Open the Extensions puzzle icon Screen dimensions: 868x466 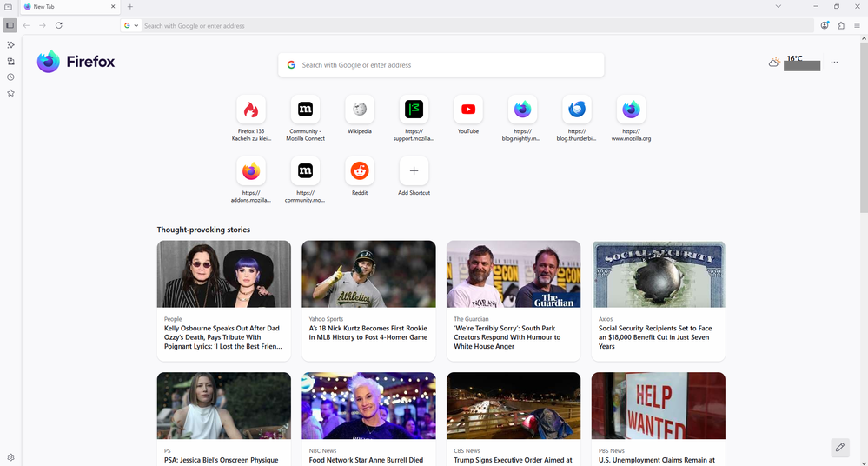click(841, 26)
